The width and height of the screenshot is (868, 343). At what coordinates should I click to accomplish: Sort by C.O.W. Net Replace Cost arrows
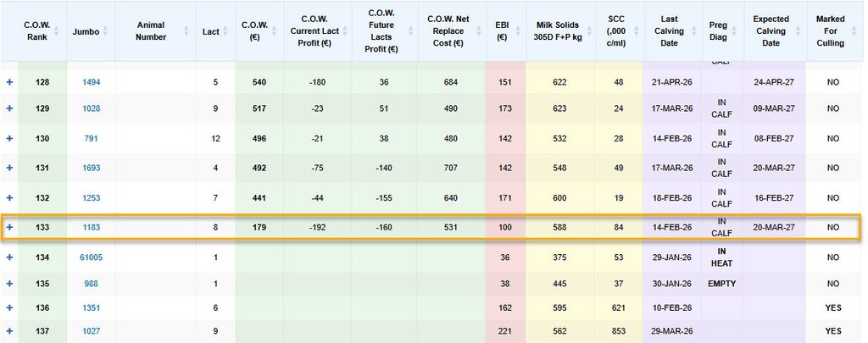click(x=478, y=31)
